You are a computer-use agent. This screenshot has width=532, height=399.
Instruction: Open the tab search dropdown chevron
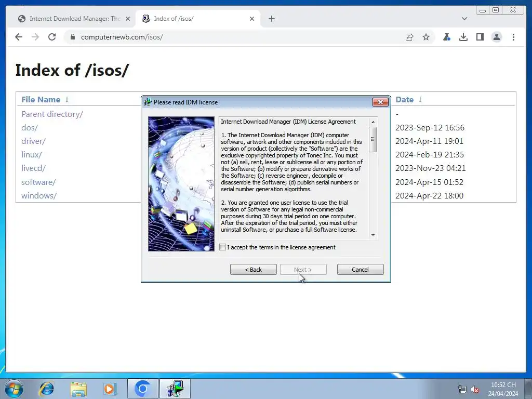pyautogui.click(x=464, y=19)
